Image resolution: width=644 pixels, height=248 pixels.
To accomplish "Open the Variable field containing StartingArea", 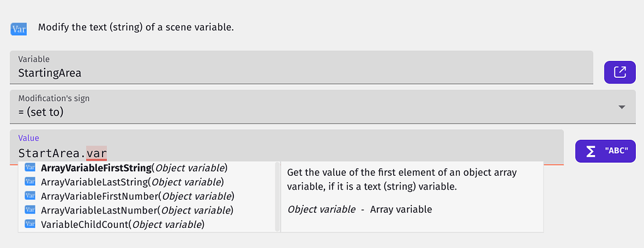I will (x=301, y=67).
